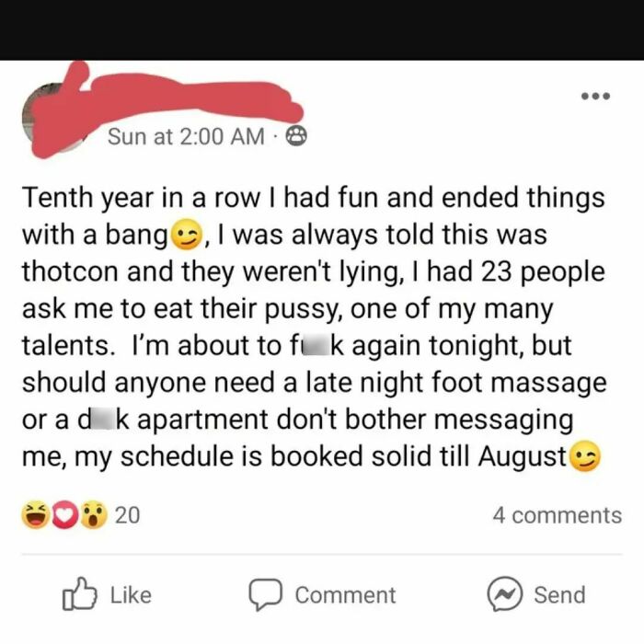644x644 pixels.
Task: Click the Like button label
Action: coord(131,594)
